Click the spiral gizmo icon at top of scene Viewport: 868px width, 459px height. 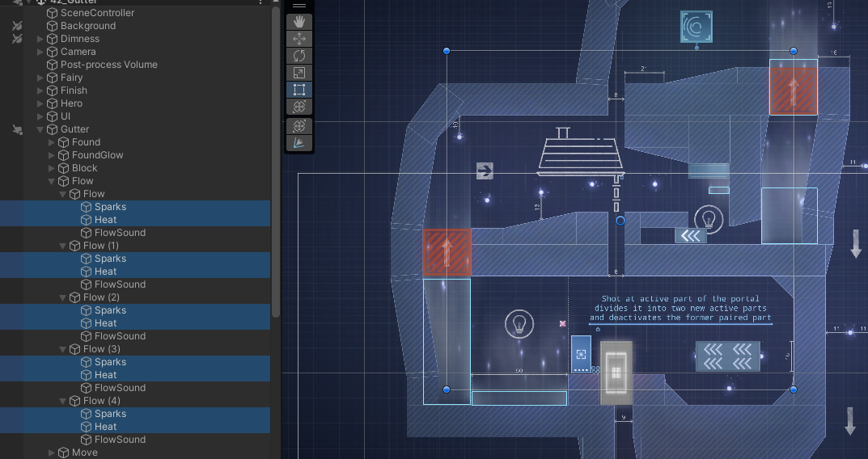point(697,27)
